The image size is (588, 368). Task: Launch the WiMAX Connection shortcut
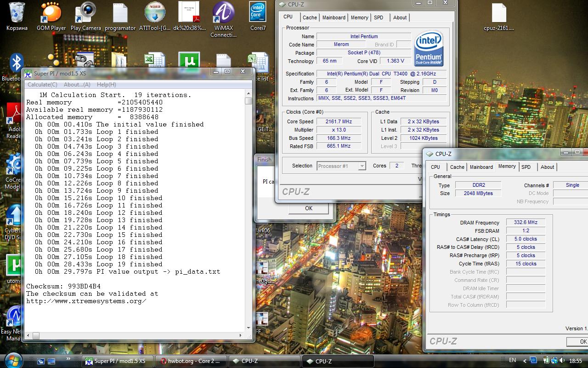coord(224,19)
